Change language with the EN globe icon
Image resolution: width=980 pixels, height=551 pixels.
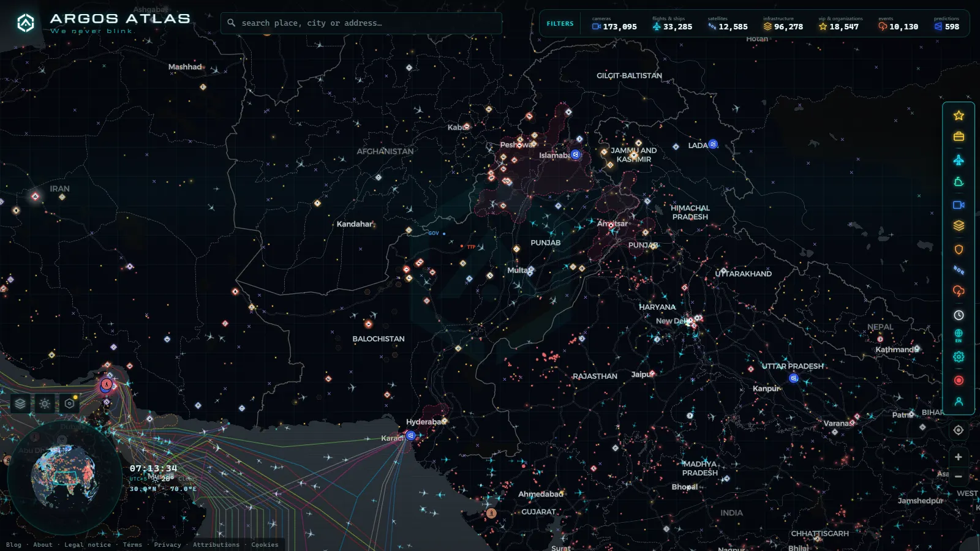click(959, 335)
